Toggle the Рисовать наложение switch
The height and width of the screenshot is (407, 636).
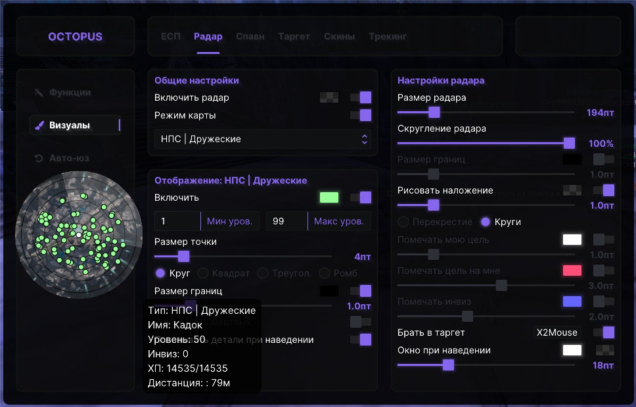604,190
